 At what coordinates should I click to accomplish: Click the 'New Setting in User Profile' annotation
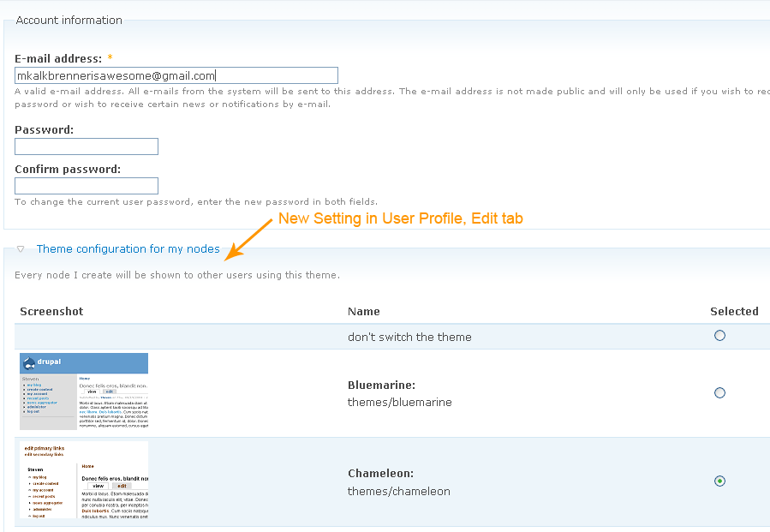400,219
